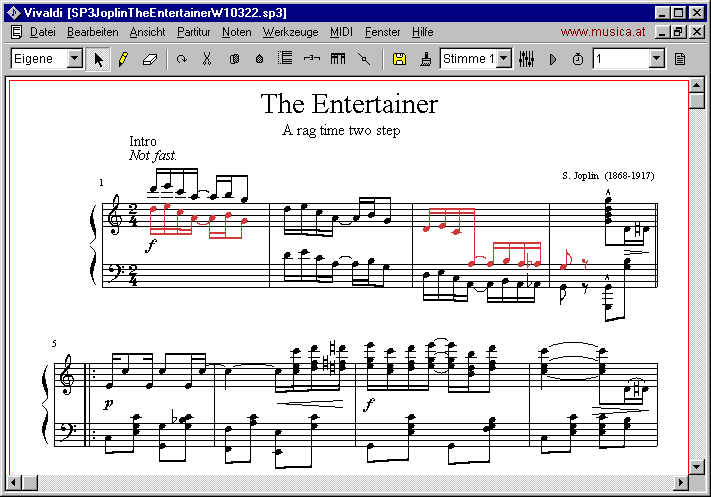
Task: Close the inner document window
Action: [697, 32]
